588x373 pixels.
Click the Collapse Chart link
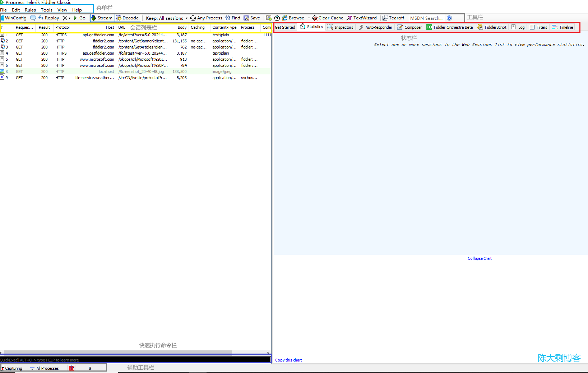[x=480, y=258]
